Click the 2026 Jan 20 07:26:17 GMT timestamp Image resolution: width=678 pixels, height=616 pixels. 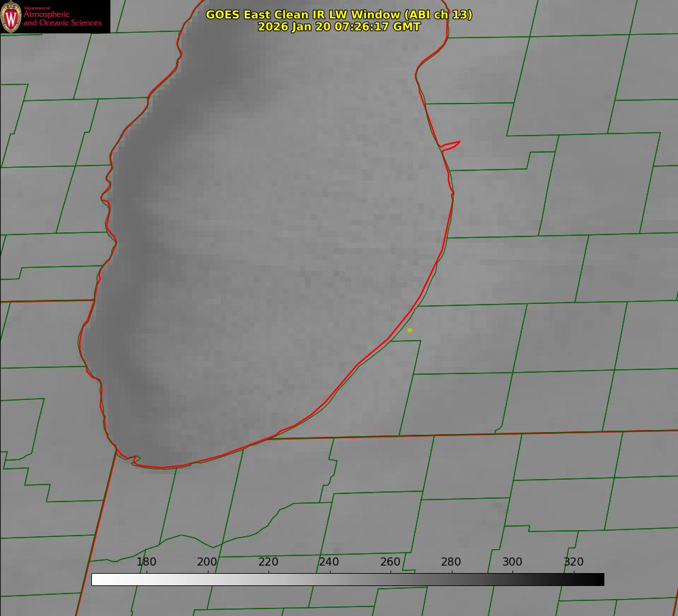[x=339, y=27]
